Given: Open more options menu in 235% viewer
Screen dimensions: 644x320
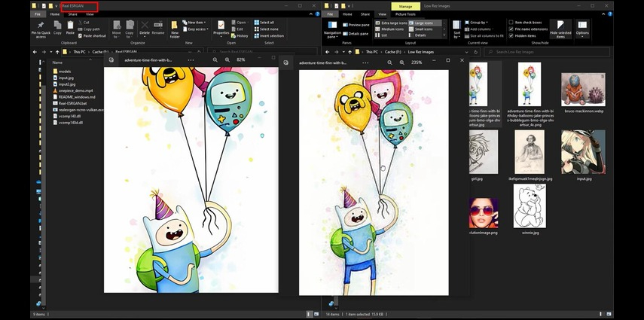Looking at the screenshot, I should tap(365, 62).
